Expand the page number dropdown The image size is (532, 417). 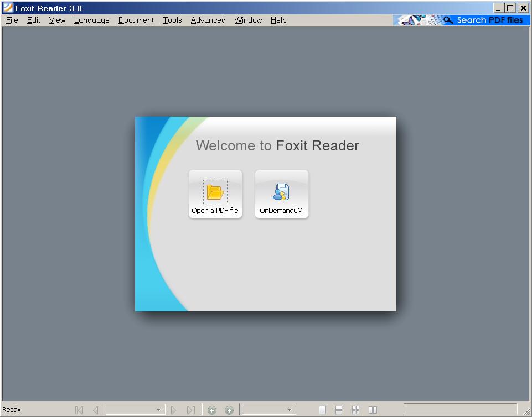[158, 410]
